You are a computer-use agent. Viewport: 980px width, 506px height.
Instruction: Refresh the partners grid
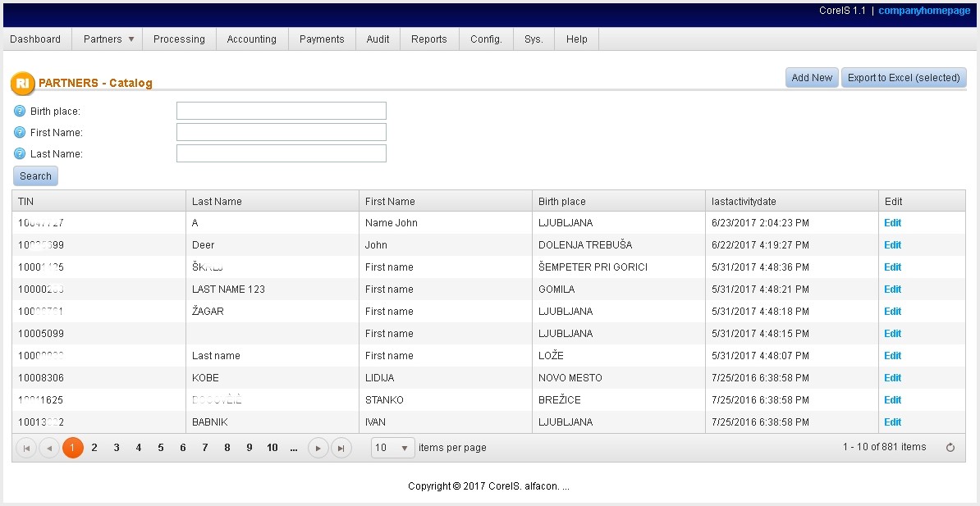[x=950, y=448]
